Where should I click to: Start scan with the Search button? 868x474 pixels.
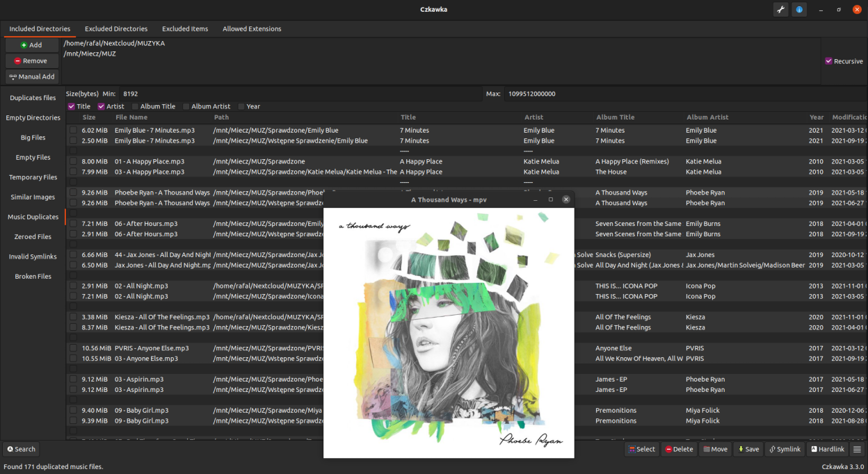(21, 449)
